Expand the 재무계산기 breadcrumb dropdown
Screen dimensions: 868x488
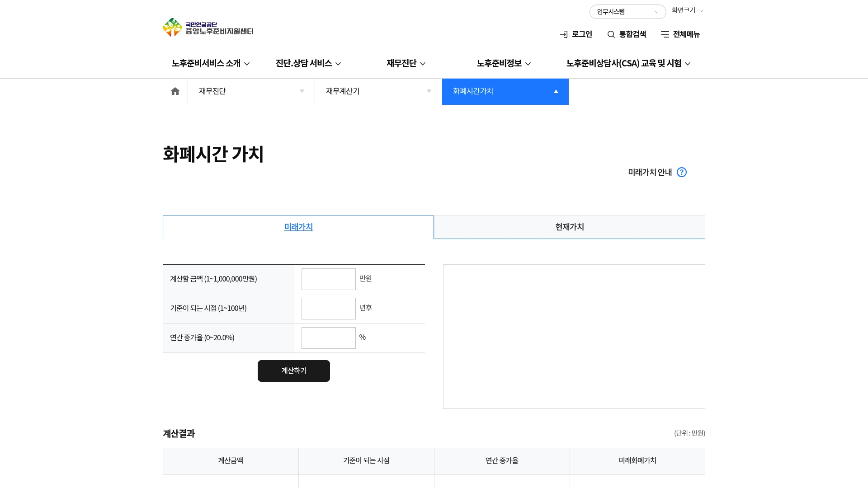[378, 92]
